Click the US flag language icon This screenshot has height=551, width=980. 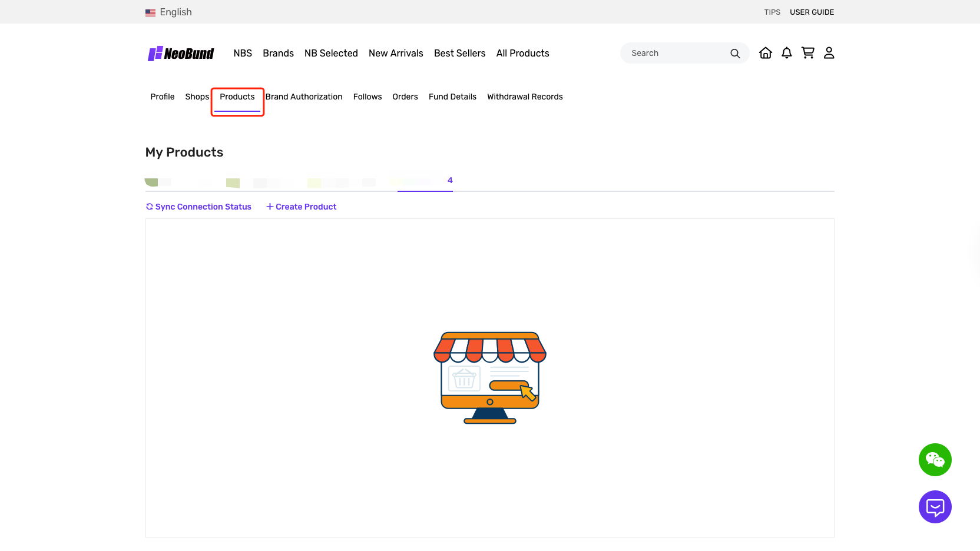tap(151, 12)
